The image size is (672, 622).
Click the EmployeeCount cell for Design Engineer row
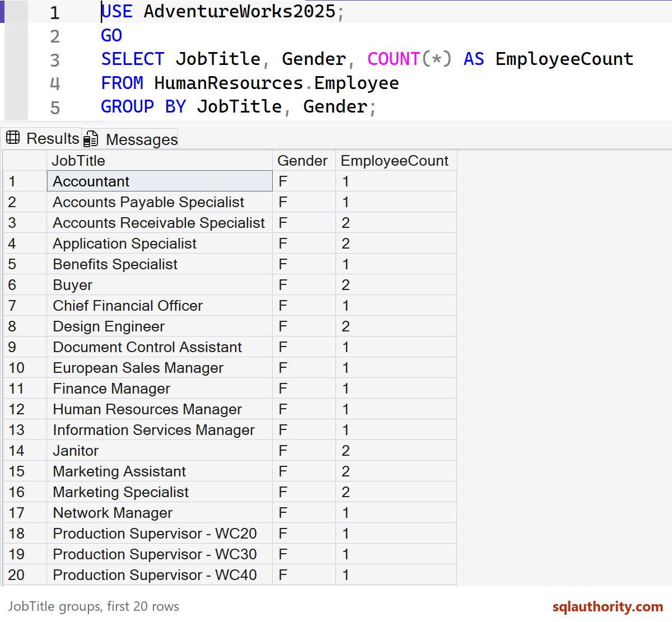tap(396, 326)
